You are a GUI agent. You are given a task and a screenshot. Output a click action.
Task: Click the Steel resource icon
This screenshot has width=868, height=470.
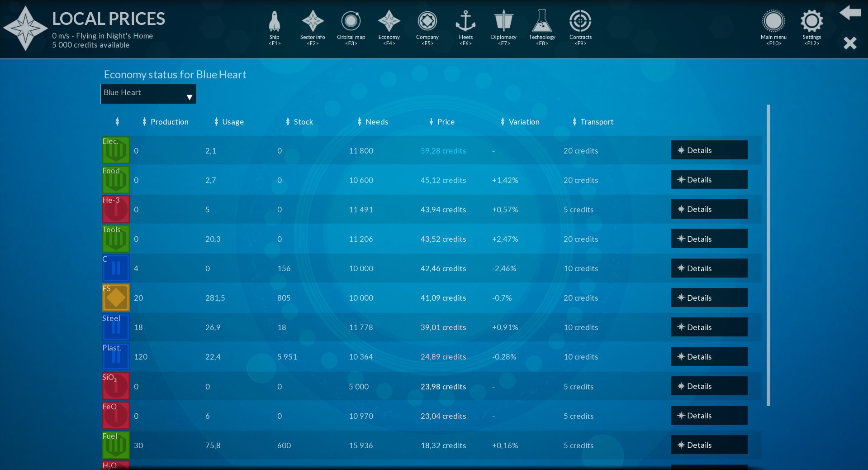click(116, 327)
